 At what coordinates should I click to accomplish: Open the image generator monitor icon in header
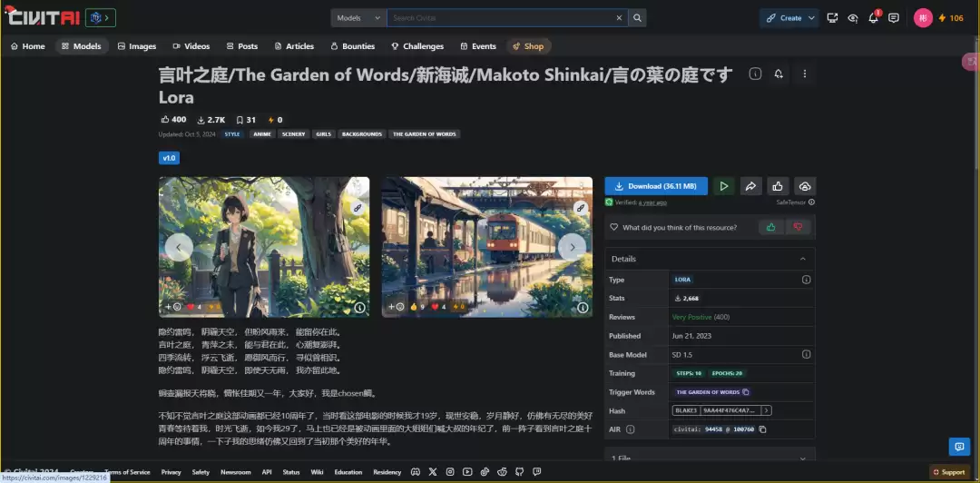[832, 18]
